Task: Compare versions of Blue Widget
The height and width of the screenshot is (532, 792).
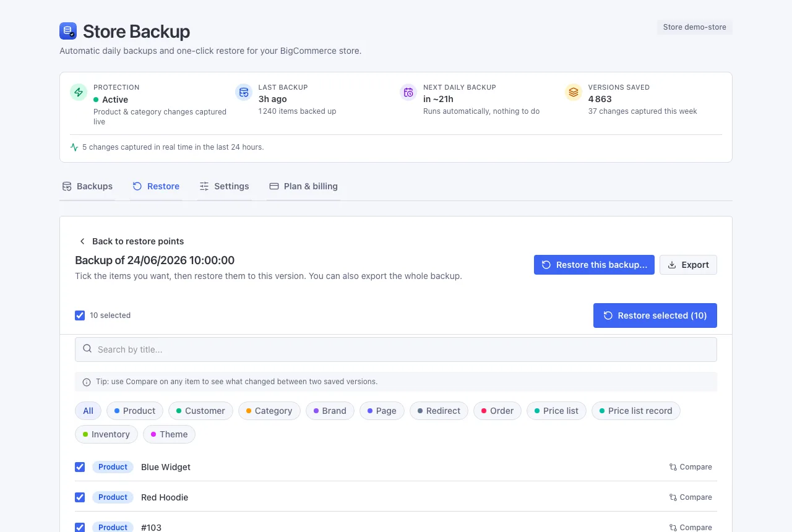Action: click(x=691, y=467)
